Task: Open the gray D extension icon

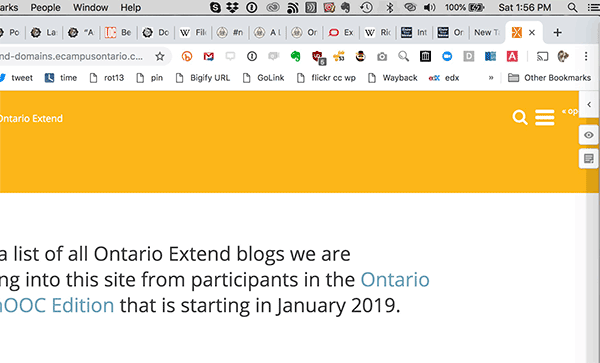Action: pos(469,57)
